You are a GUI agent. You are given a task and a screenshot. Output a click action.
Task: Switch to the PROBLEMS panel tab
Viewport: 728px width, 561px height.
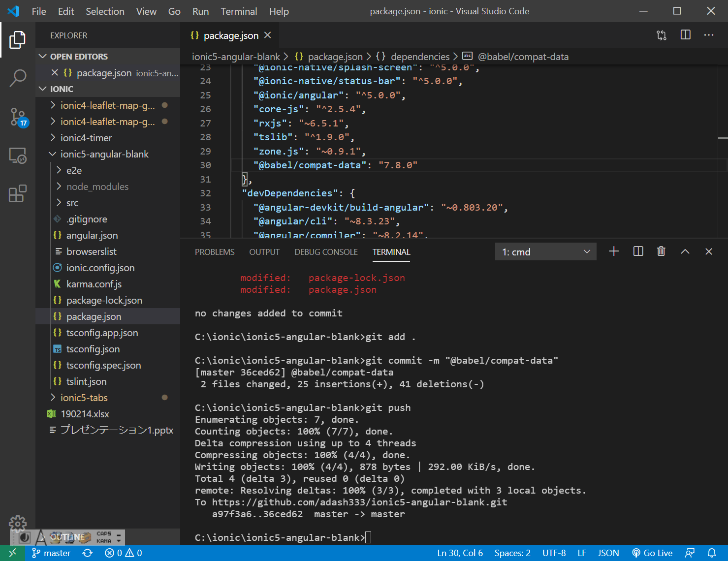[x=215, y=252]
